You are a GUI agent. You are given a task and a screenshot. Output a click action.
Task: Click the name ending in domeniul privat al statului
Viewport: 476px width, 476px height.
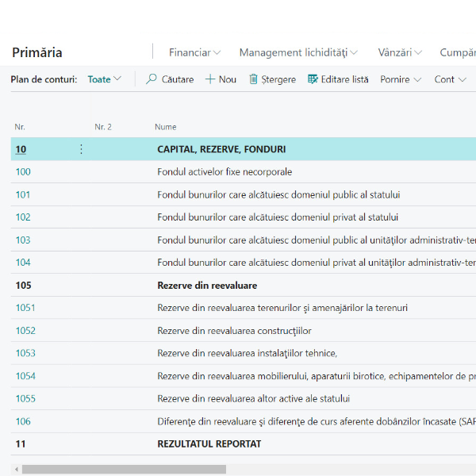(278, 217)
